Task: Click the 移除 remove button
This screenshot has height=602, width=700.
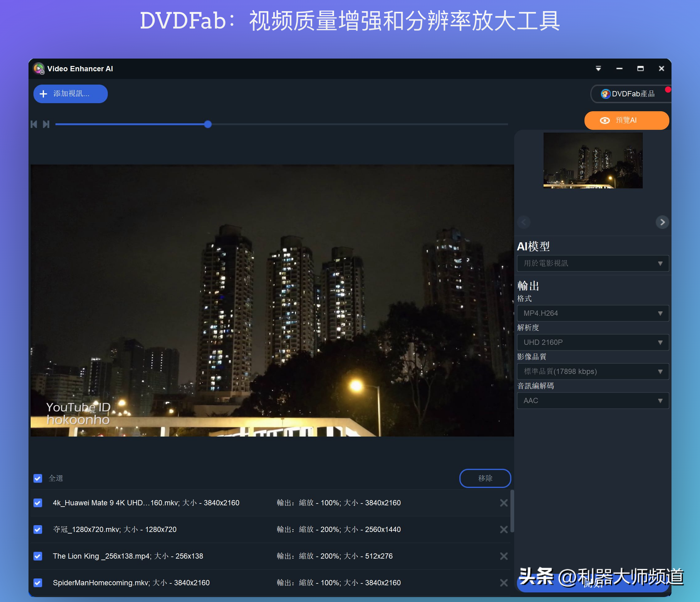Action: pyautogui.click(x=485, y=478)
